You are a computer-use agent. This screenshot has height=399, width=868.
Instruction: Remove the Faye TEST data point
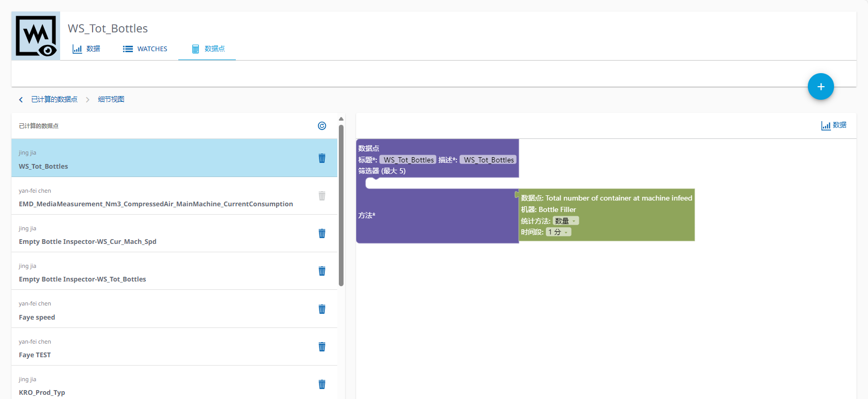pos(322,347)
